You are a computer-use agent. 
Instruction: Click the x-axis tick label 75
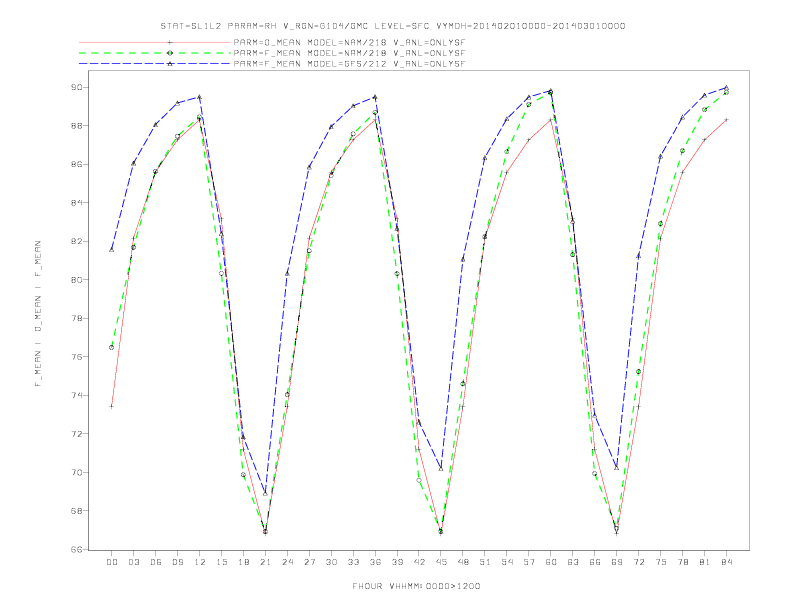point(661,562)
